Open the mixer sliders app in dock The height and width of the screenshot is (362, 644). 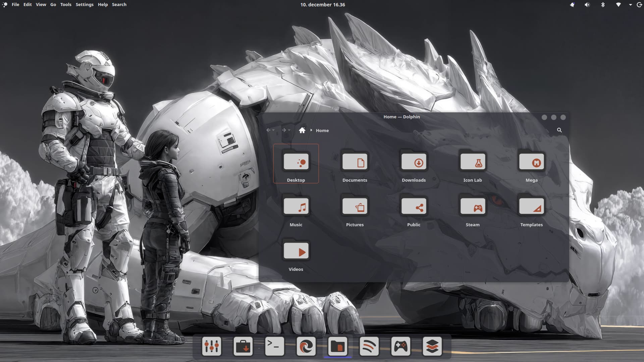pos(212,346)
